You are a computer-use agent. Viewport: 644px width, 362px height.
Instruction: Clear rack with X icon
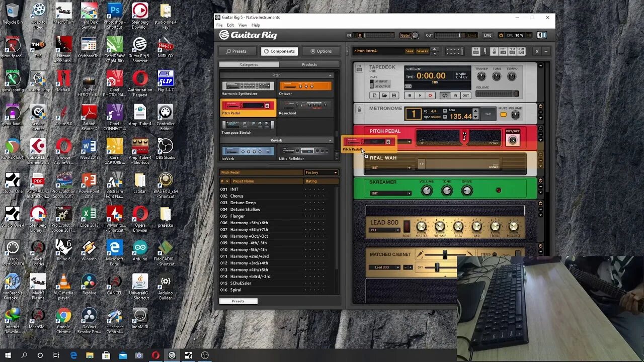(537, 51)
